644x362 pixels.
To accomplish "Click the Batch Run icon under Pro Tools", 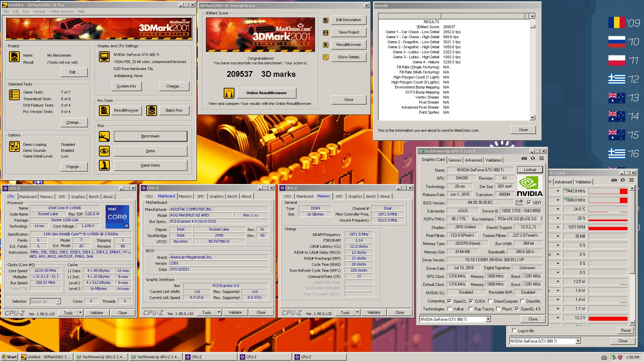I will [152, 110].
